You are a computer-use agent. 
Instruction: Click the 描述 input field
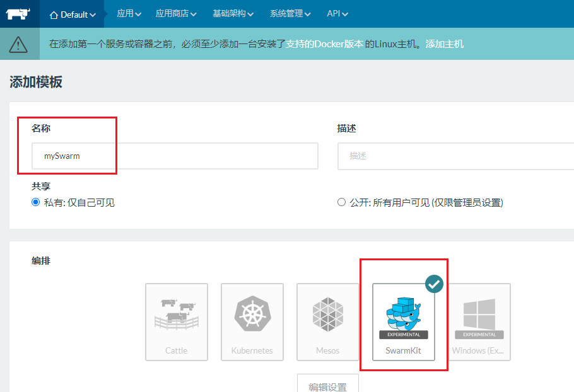456,156
